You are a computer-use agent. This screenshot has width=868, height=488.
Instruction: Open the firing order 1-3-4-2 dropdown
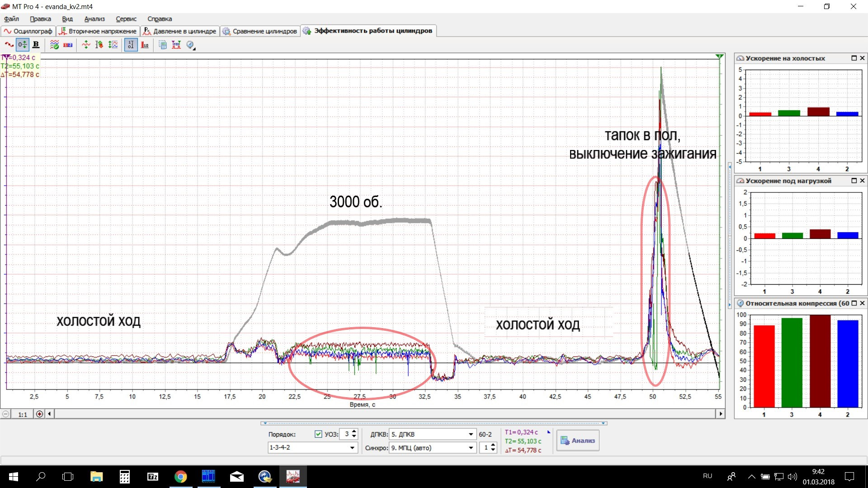pyautogui.click(x=352, y=448)
